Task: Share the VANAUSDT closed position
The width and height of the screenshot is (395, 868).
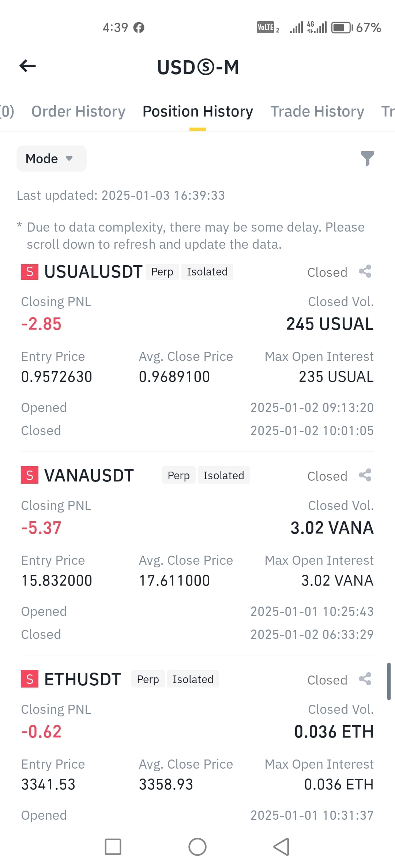Action: click(x=365, y=475)
